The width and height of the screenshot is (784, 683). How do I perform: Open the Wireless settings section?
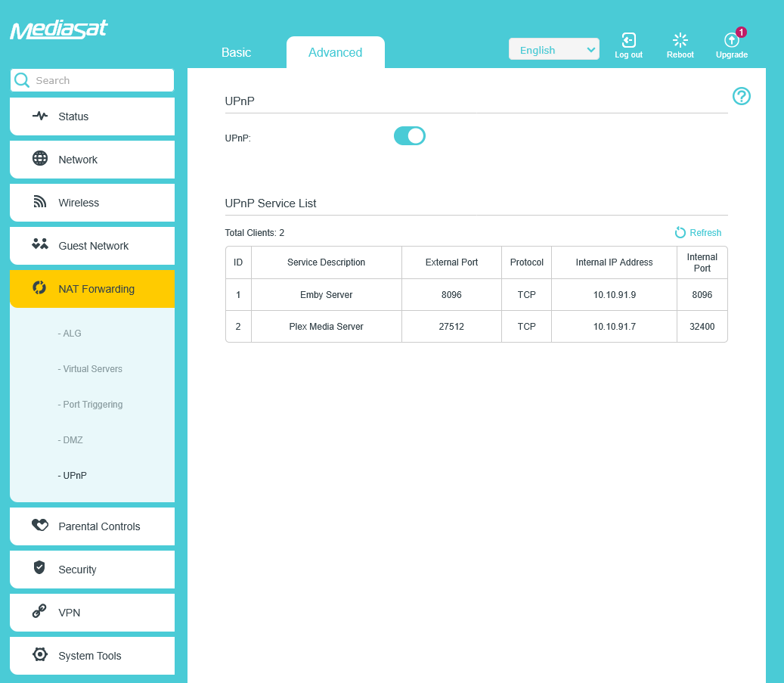pyautogui.click(x=92, y=203)
